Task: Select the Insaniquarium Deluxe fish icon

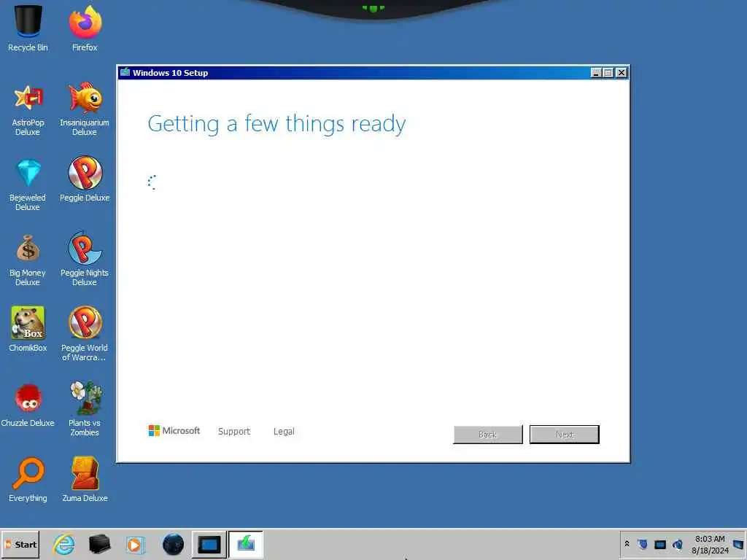Action: pos(85,98)
